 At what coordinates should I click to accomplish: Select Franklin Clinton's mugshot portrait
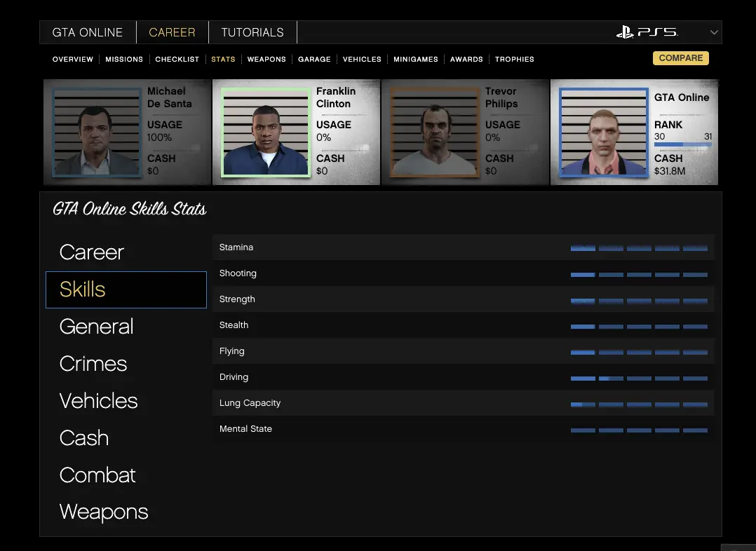(x=266, y=132)
